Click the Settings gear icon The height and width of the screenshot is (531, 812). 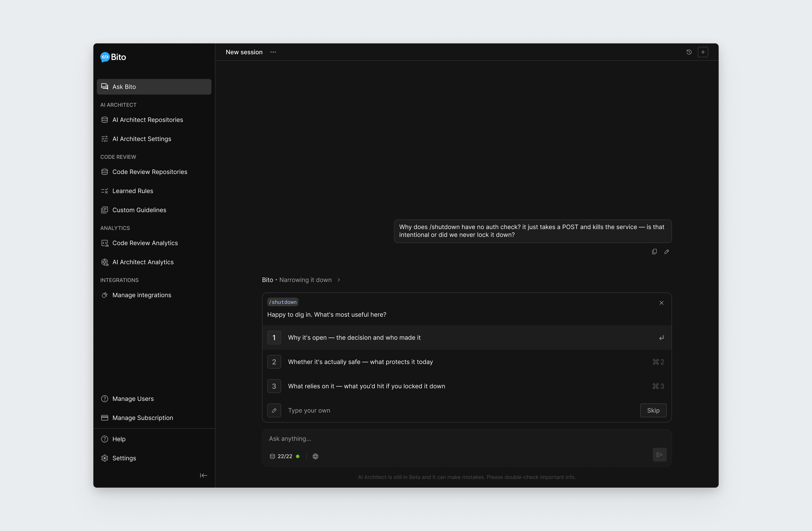[105, 458]
